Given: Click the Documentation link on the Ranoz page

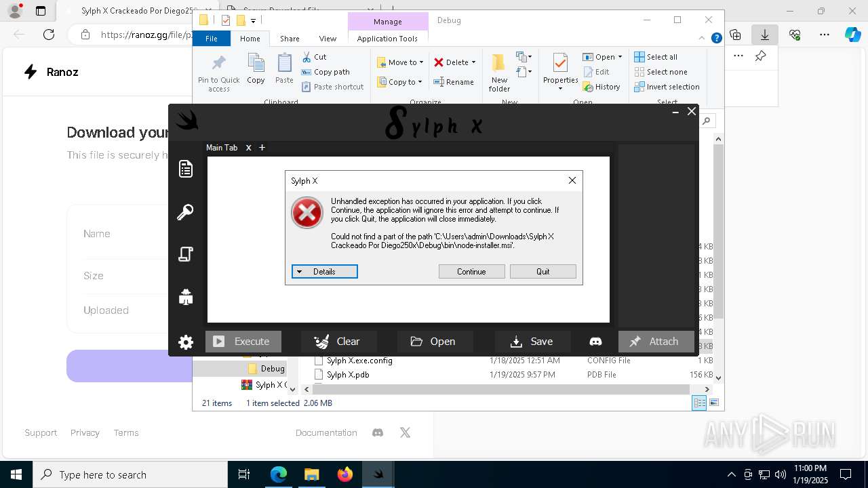Looking at the screenshot, I should coord(326,432).
